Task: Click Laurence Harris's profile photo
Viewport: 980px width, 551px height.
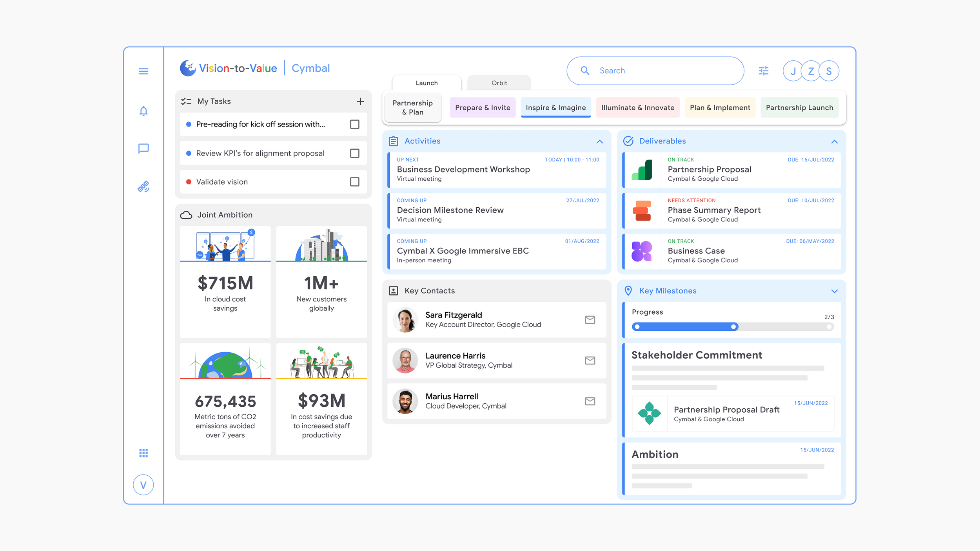Action: (x=405, y=361)
